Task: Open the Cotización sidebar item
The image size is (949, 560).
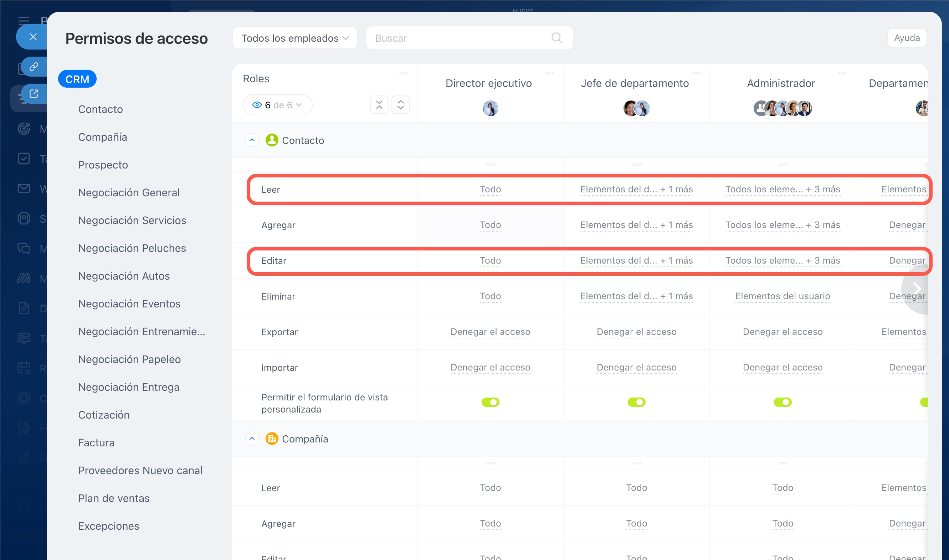Action: click(x=104, y=415)
